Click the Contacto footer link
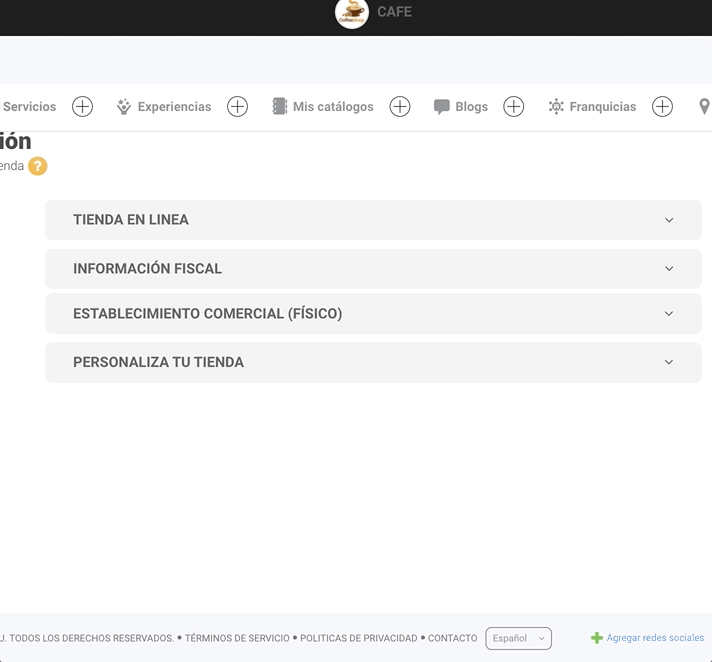The width and height of the screenshot is (712, 662). point(452,638)
